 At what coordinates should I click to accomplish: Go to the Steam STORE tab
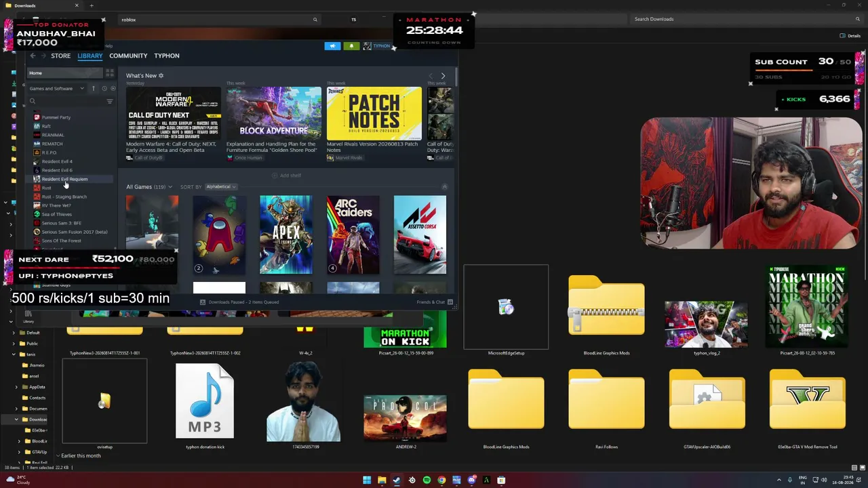point(60,56)
